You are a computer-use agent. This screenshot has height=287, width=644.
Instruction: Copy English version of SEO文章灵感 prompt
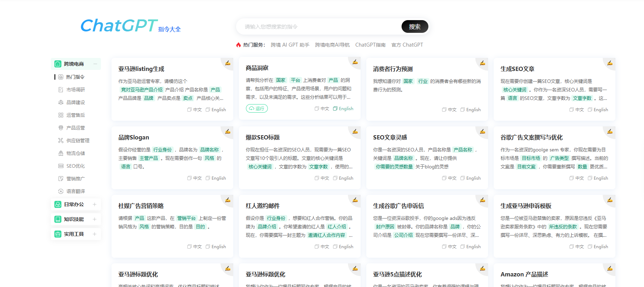pos(470,178)
